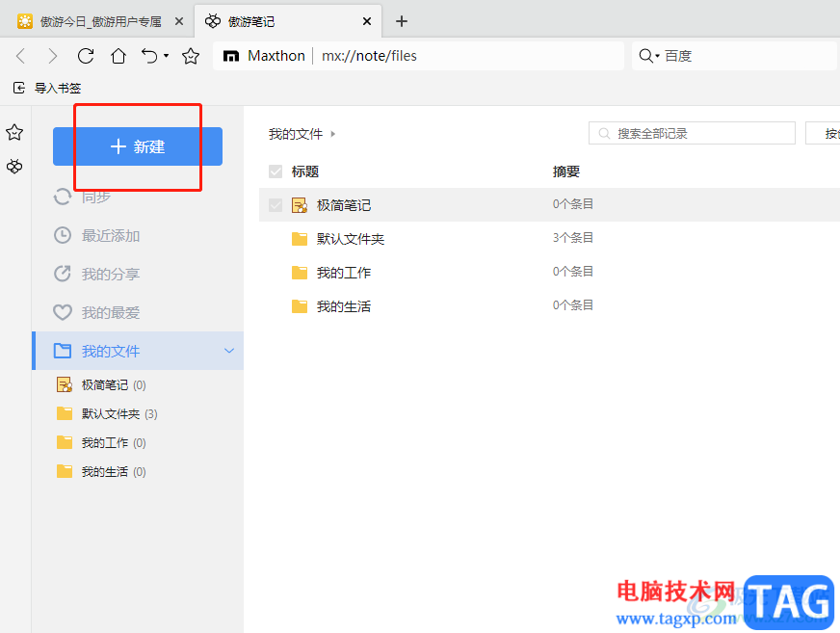Bookmark page with toolbar star icon

pyautogui.click(x=191, y=56)
